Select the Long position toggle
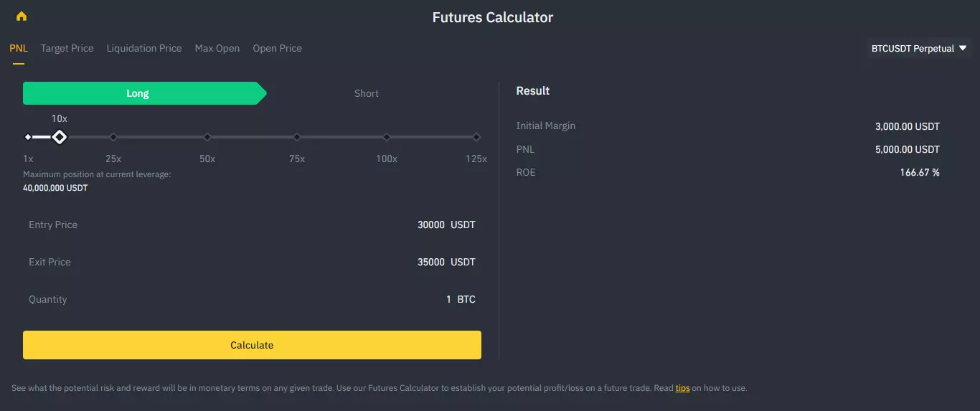Screen dimensions: 980x411 point(138,93)
